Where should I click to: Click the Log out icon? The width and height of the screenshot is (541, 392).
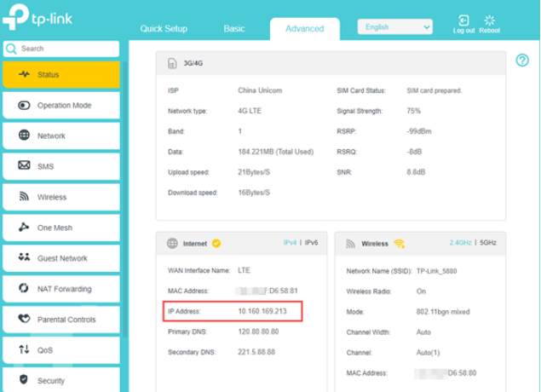[x=463, y=20]
